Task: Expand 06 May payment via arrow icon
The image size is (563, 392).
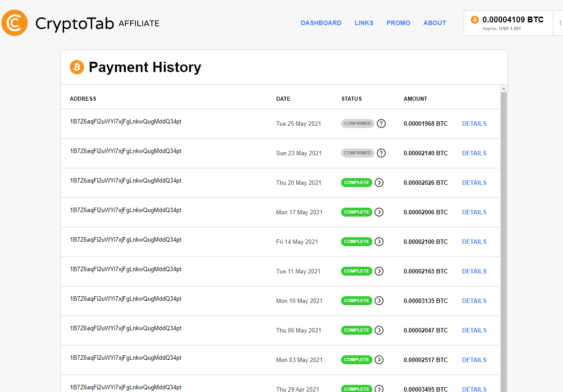Action: click(x=379, y=330)
